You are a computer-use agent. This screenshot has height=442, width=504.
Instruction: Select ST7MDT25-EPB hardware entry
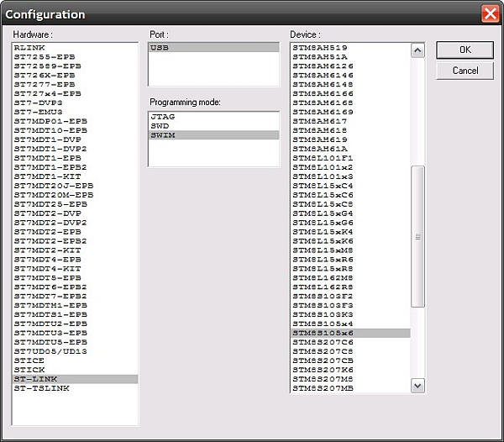[76, 204]
